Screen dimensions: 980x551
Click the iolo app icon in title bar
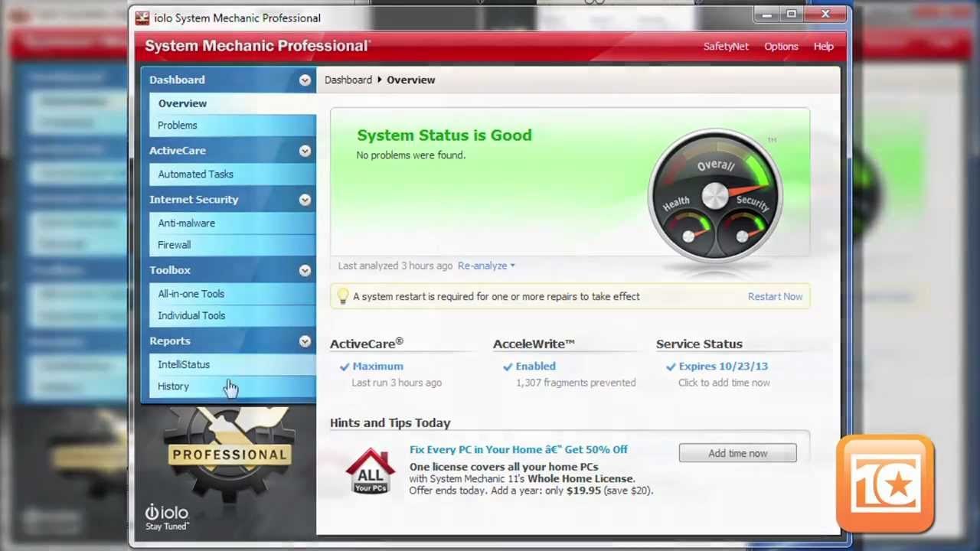(142, 18)
